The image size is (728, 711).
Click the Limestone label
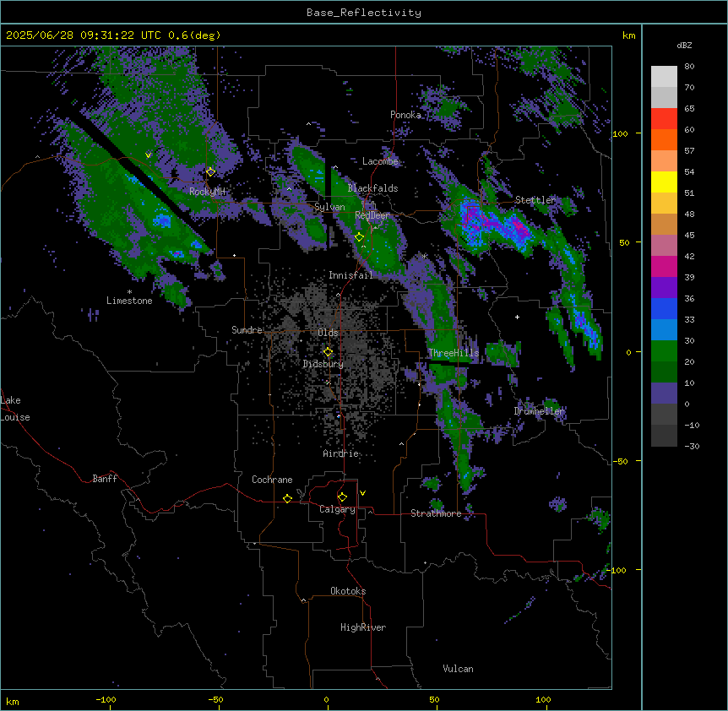tap(129, 301)
